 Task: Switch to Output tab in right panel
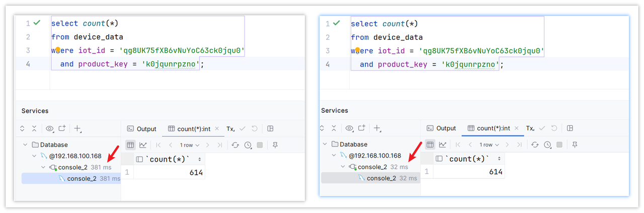(441, 128)
